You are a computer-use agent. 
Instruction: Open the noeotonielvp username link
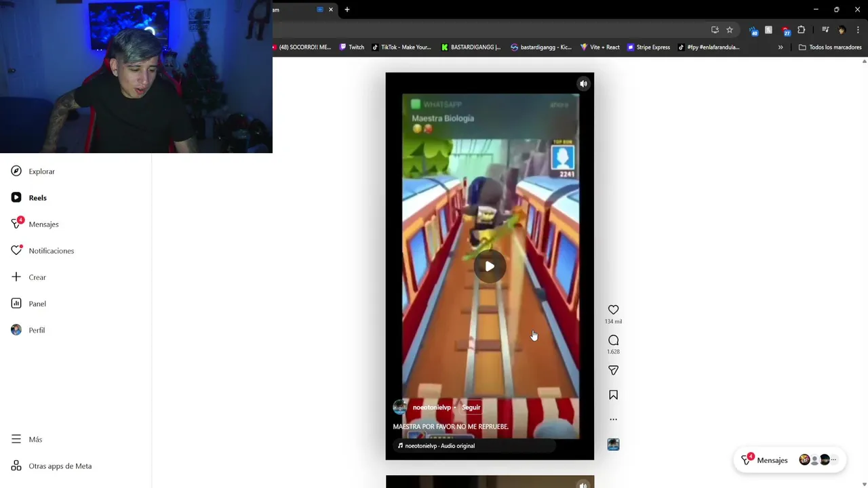431,407
